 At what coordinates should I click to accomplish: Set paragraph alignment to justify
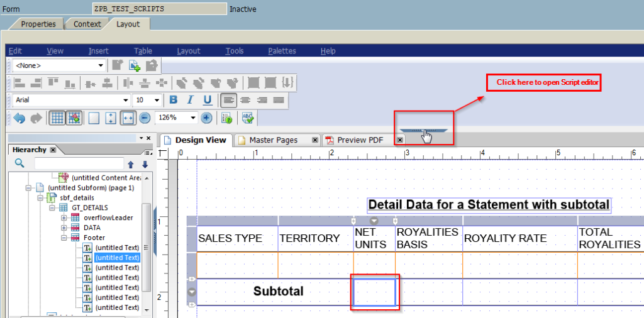coord(279,100)
